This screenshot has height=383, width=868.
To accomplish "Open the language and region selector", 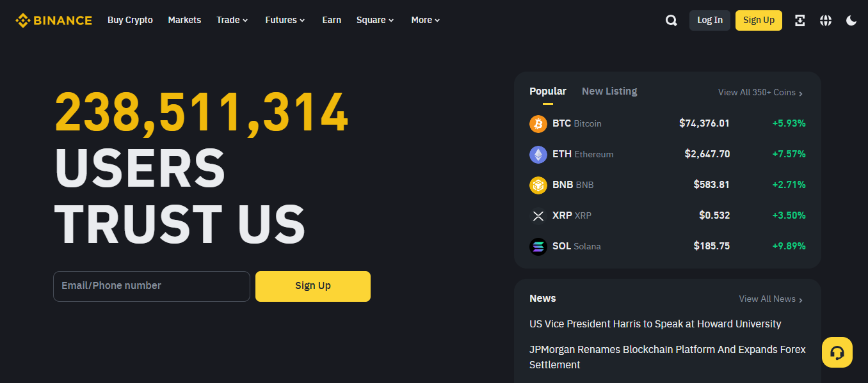I will click(825, 20).
